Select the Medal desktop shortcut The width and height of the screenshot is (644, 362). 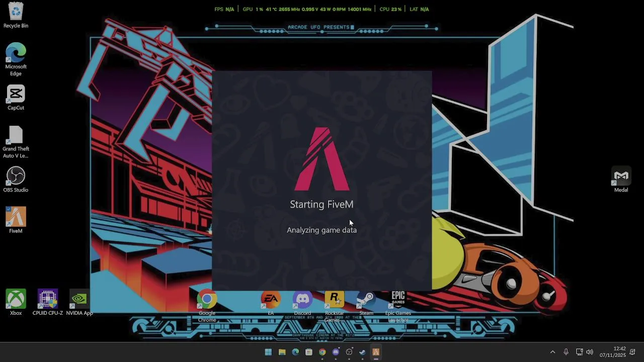(621, 179)
